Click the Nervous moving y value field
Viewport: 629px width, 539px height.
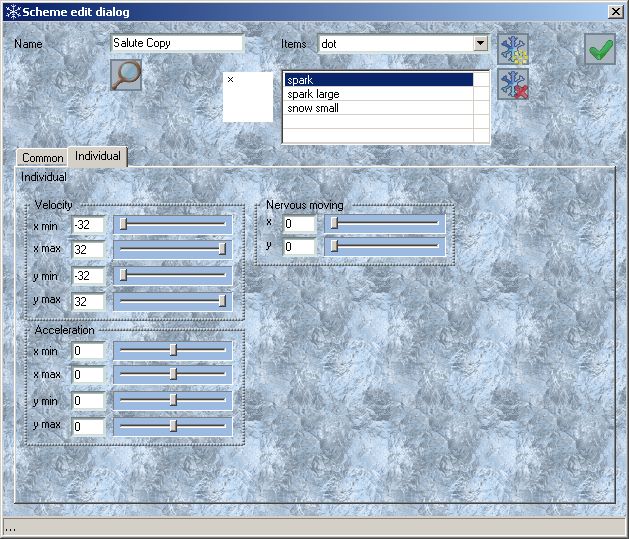tap(299, 246)
